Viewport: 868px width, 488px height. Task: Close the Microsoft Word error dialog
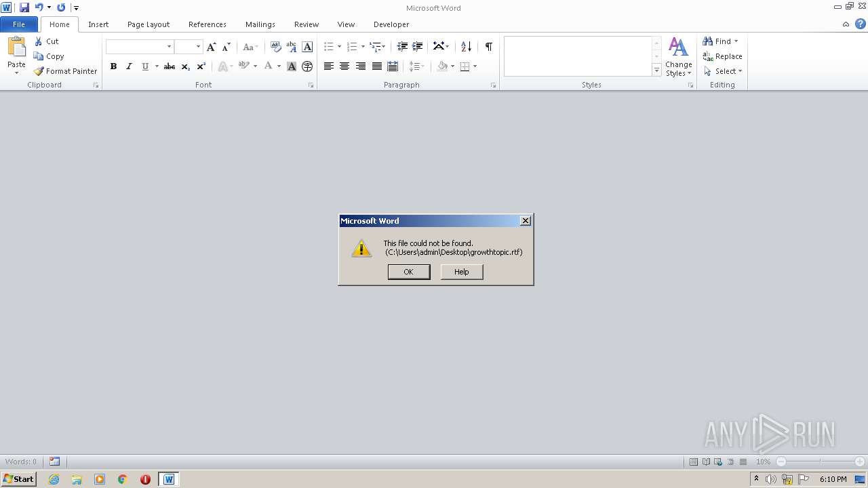[525, 221]
